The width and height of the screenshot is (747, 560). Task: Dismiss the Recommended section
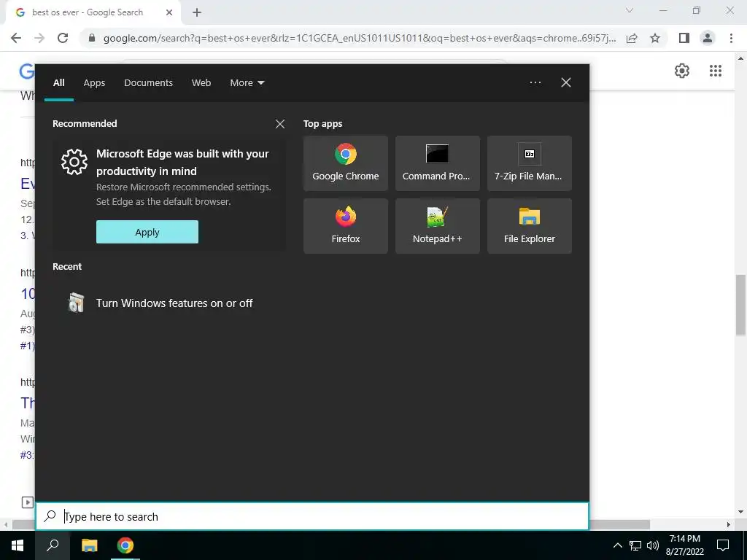point(280,124)
